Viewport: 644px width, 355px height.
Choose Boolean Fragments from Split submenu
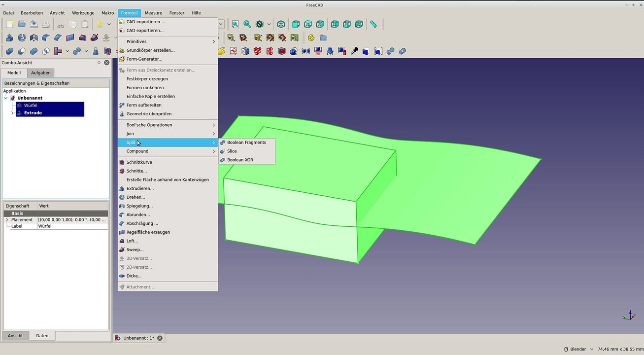coord(247,142)
